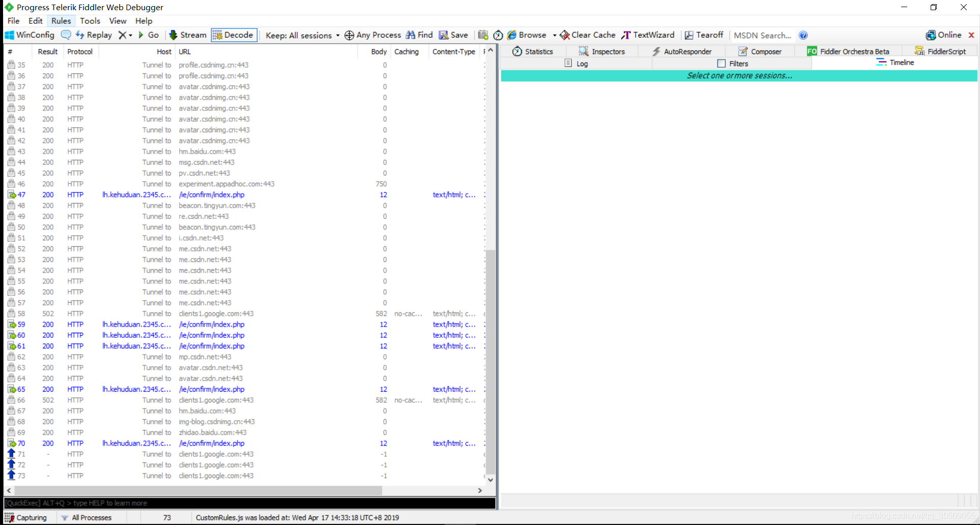Open WinConfig from the toolbar
Screen dimensions: 980x525
coord(30,35)
